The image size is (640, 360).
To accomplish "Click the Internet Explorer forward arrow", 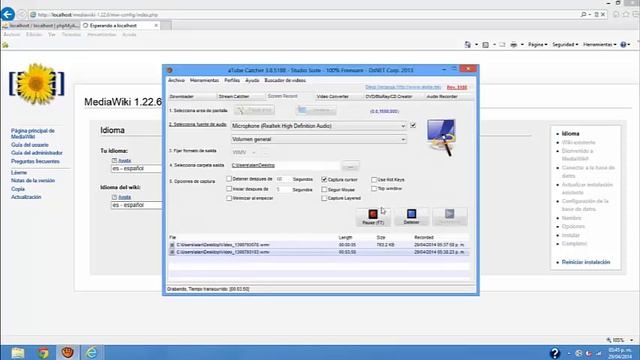I will [21, 15].
